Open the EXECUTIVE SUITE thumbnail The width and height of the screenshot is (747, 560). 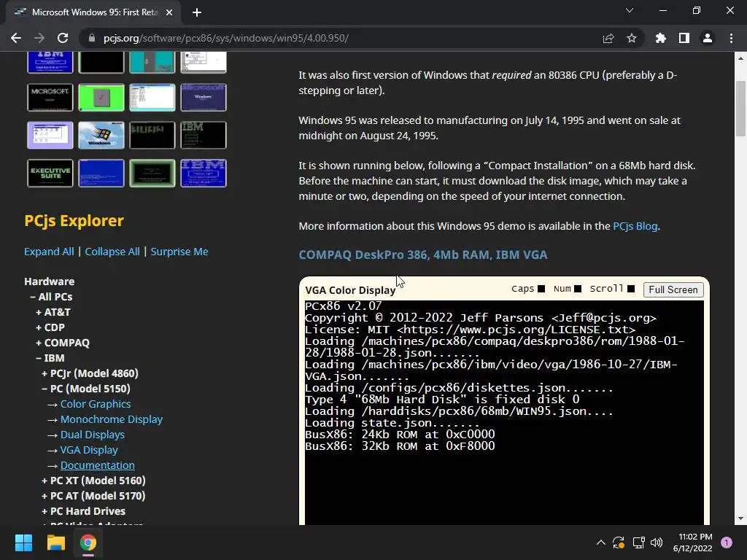(x=50, y=174)
